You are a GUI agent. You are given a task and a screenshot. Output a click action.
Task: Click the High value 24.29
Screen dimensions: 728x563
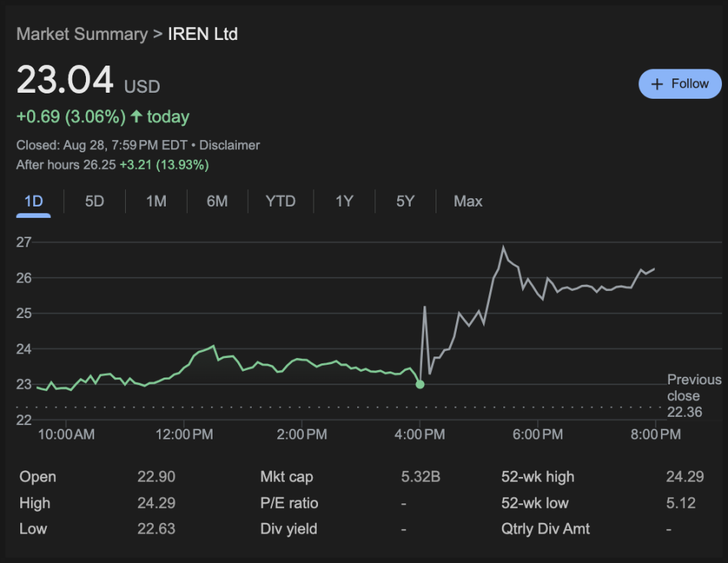[156, 503]
